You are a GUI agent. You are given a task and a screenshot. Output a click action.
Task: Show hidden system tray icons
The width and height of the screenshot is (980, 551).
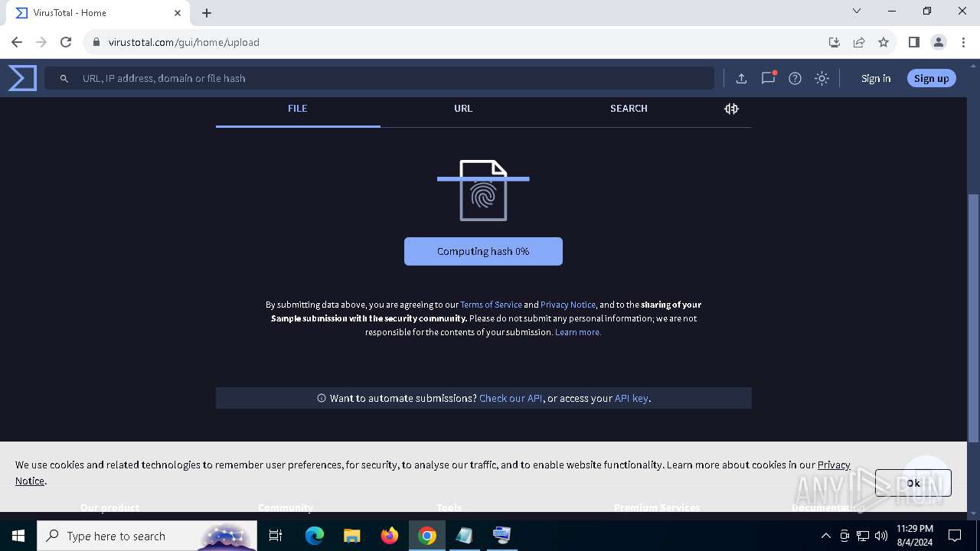click(x=825, y=536)
